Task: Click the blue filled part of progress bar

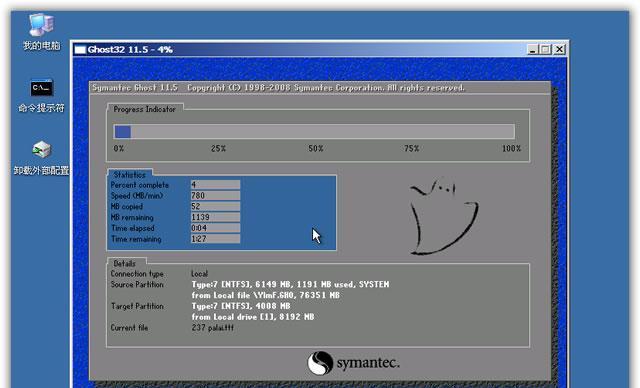Action: pyautogui.click(x=122, y=132)
